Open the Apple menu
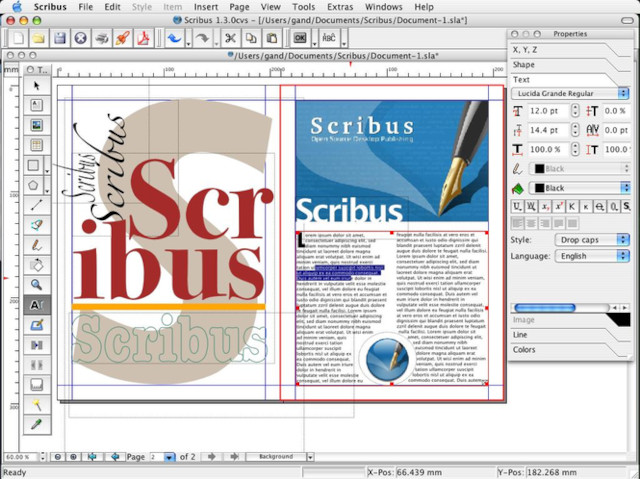 (x=17, y=7)
